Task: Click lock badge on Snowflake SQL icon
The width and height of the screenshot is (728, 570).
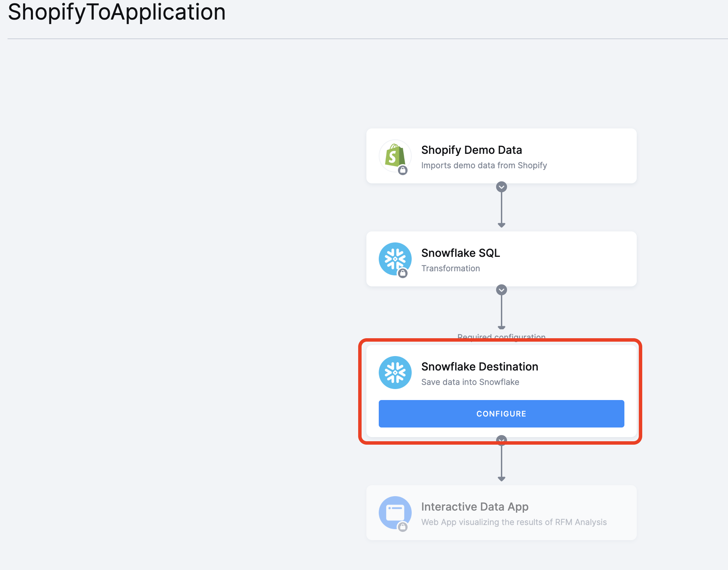Action: click(403, 273)
